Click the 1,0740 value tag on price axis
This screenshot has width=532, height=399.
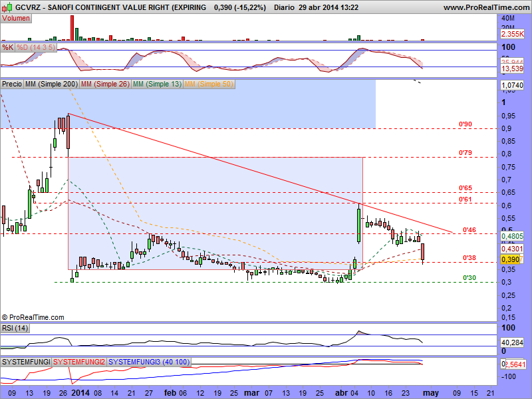512,85
